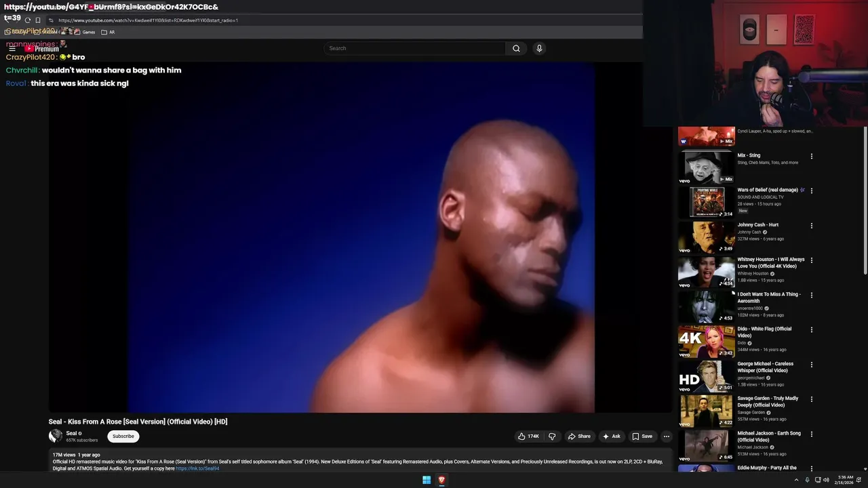Open more actions ellipsis under video

667,436
